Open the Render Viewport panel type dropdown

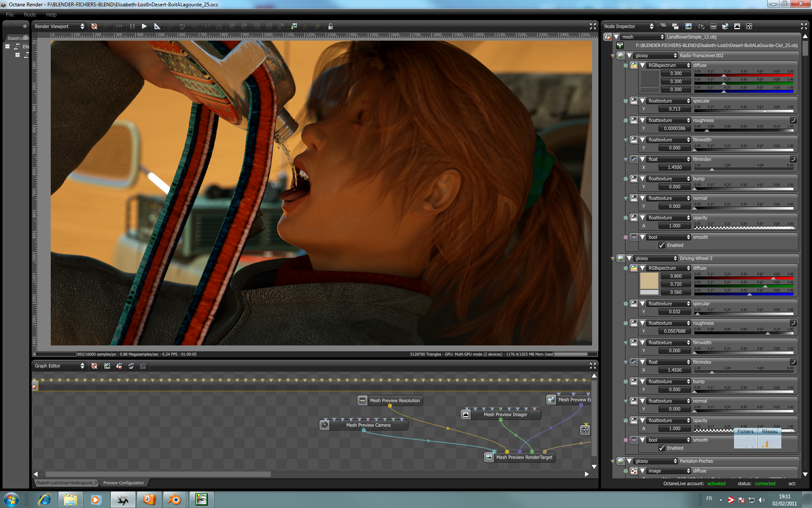point(59,26)
